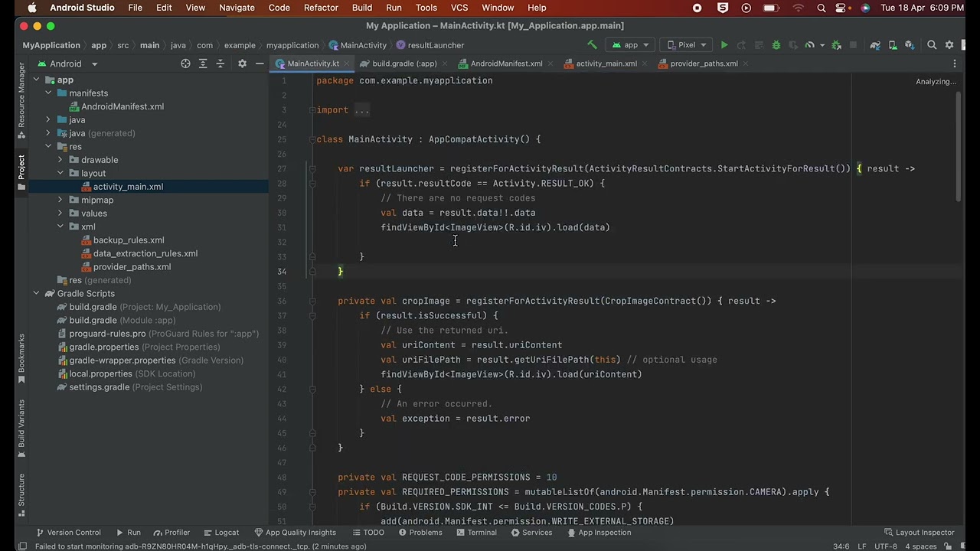The width and height of the screenshot is (980, 551).
Task: Open the Build menu
Action: tap(362, 8)
